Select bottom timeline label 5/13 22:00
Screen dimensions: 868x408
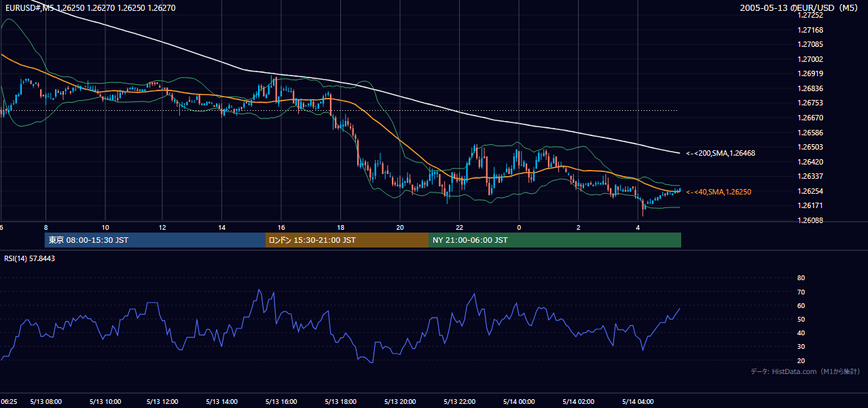click(x=460, y=402)
